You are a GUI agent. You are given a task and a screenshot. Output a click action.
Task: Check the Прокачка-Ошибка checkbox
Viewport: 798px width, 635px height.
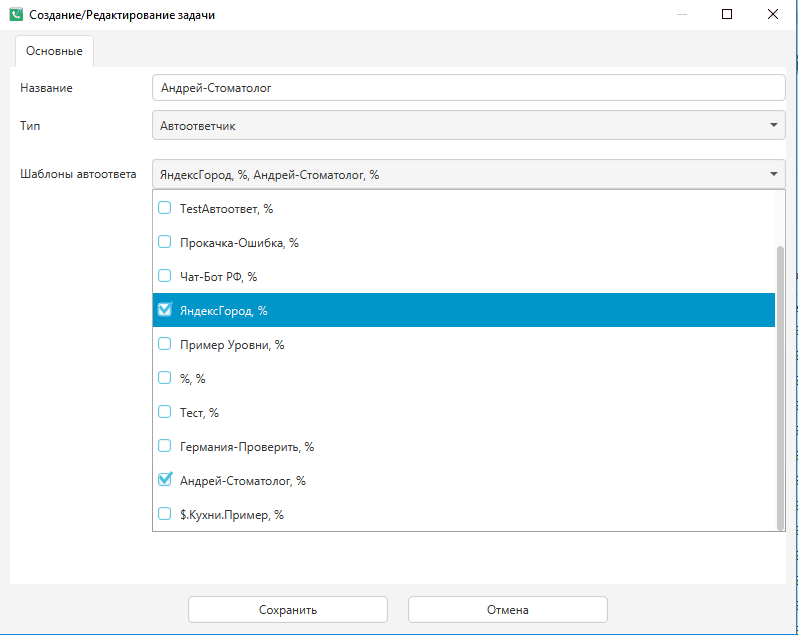coord(164,242)
